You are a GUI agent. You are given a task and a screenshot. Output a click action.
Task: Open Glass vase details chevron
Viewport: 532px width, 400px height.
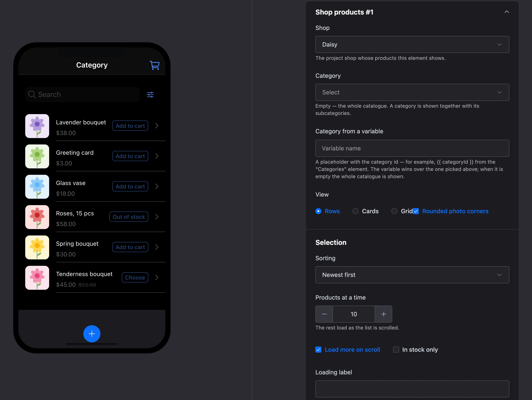click(157, 186)
